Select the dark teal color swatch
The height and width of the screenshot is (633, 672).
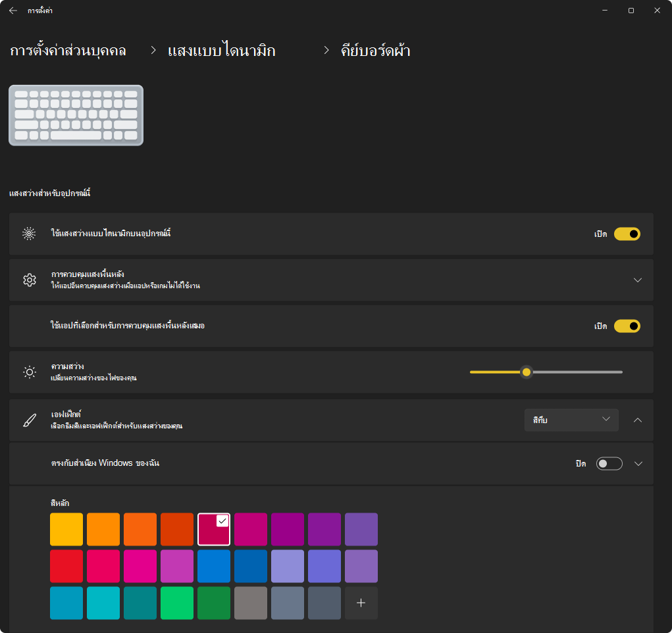140,603
